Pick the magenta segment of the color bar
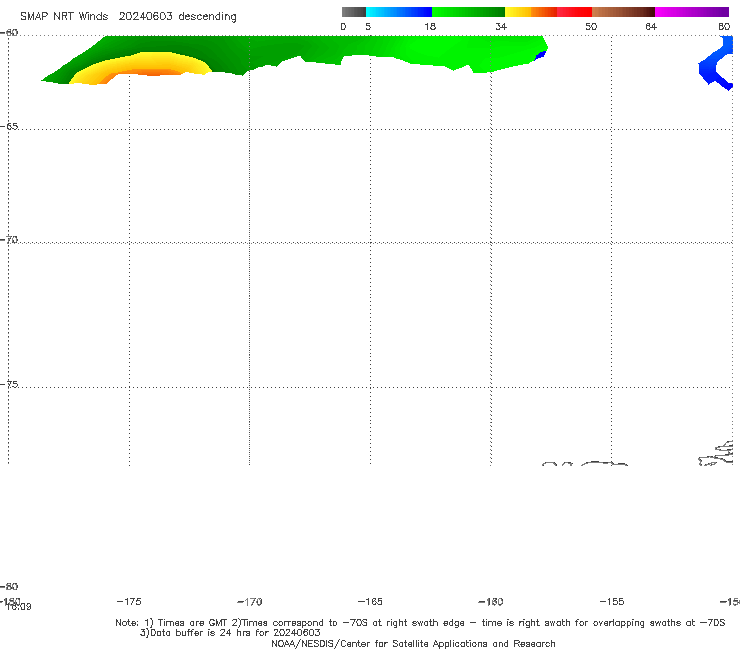The width and height of the screenshot is (740, 650). 692,12
